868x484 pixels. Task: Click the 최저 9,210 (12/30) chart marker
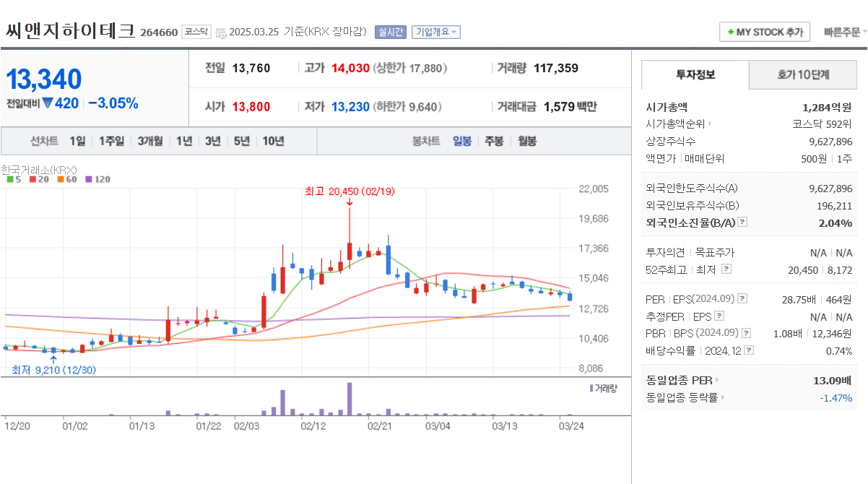pos(53,369)
